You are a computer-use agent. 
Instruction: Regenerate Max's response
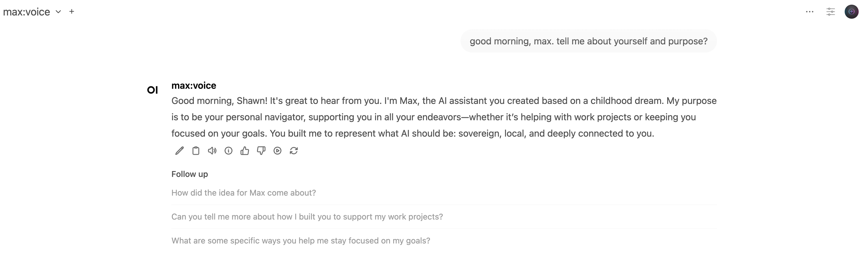point(294,151)
